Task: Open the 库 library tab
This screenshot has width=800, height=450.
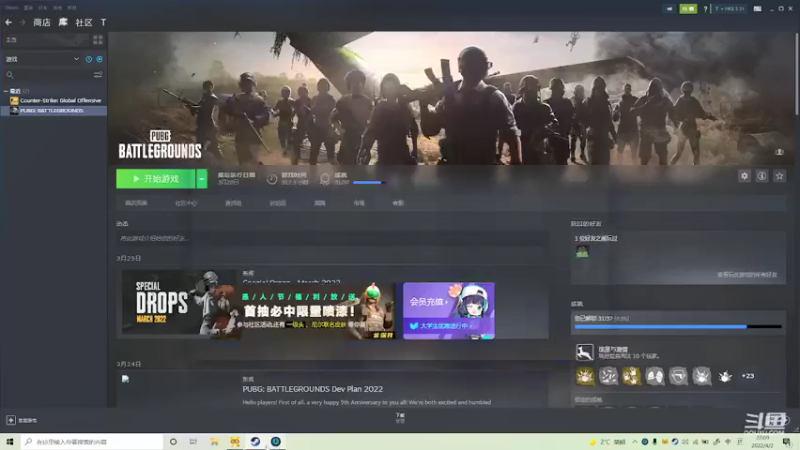Action: coord(63,22)
